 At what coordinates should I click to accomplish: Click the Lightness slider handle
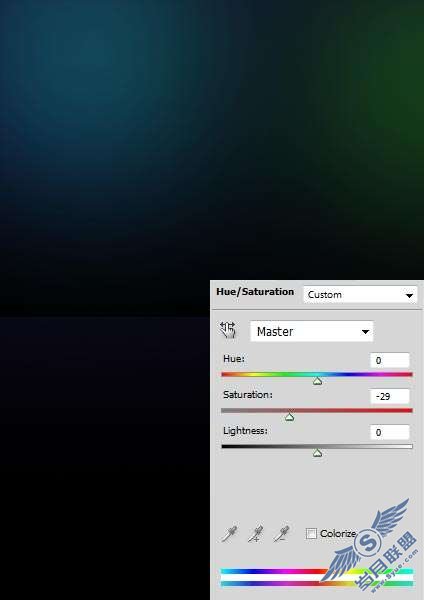[x=317, y=453]
